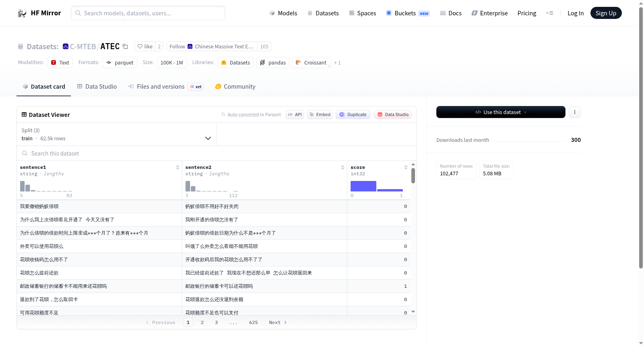The width and height of the screenshot is (644, 347).
Task: Open Docs in the top navigation
Action: tap(451, 13)
